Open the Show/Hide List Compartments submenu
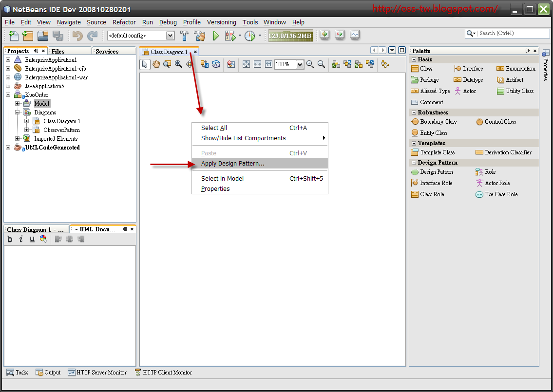This screenshot has width=553, height=392. (x=260, y=138)
